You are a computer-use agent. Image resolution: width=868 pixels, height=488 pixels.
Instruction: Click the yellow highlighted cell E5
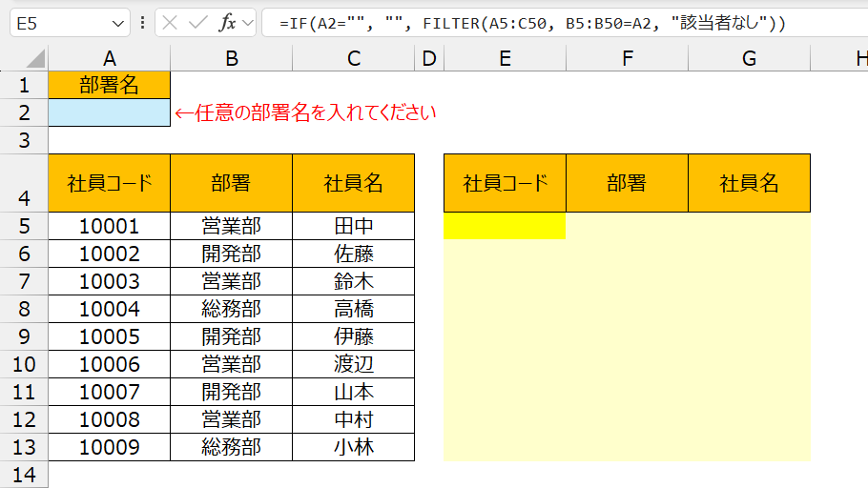505,226
